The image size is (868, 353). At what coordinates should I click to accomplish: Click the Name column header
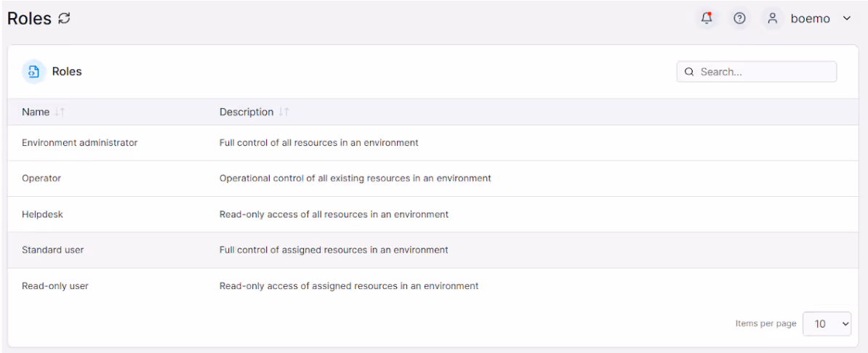pos(36,112)
